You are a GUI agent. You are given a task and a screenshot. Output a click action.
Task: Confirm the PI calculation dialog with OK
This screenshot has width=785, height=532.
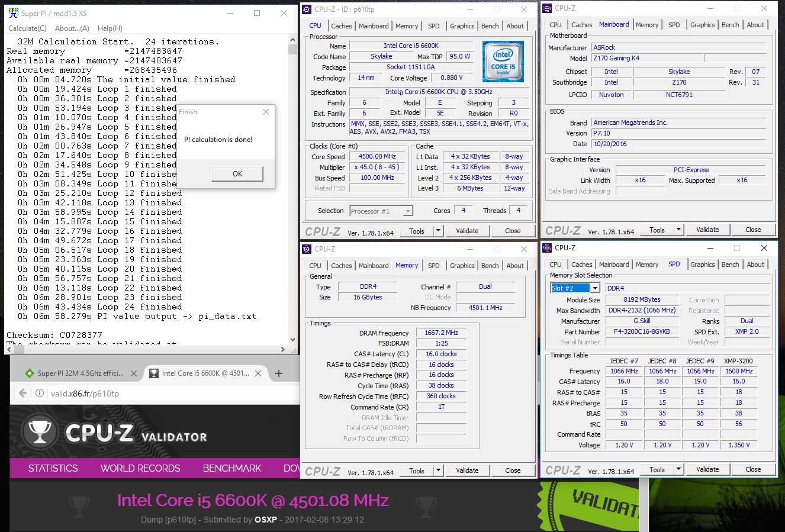[x=237, y=173]
